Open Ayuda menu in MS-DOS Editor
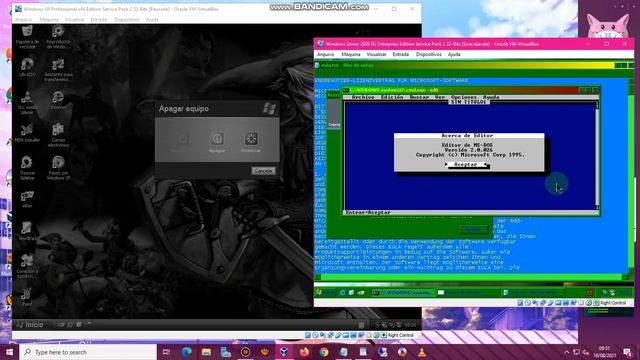The width and height of the screenshot is (640, 360). [x=491, y=97]
